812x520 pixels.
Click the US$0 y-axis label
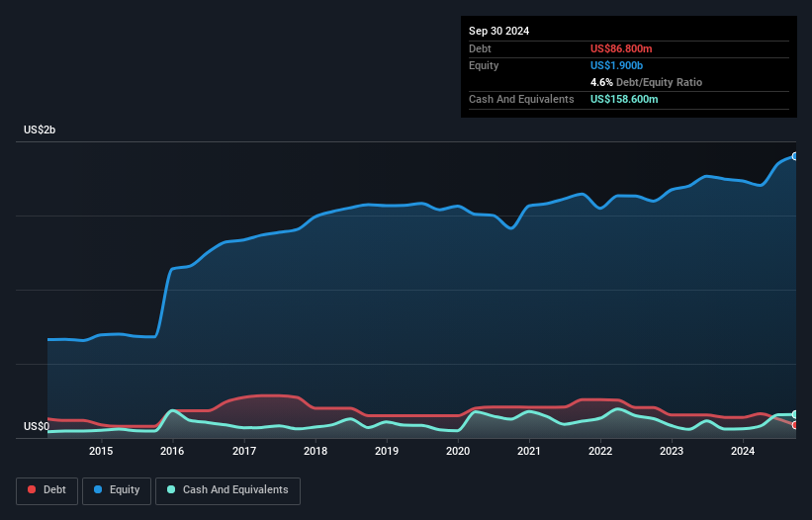pos(37,426)
